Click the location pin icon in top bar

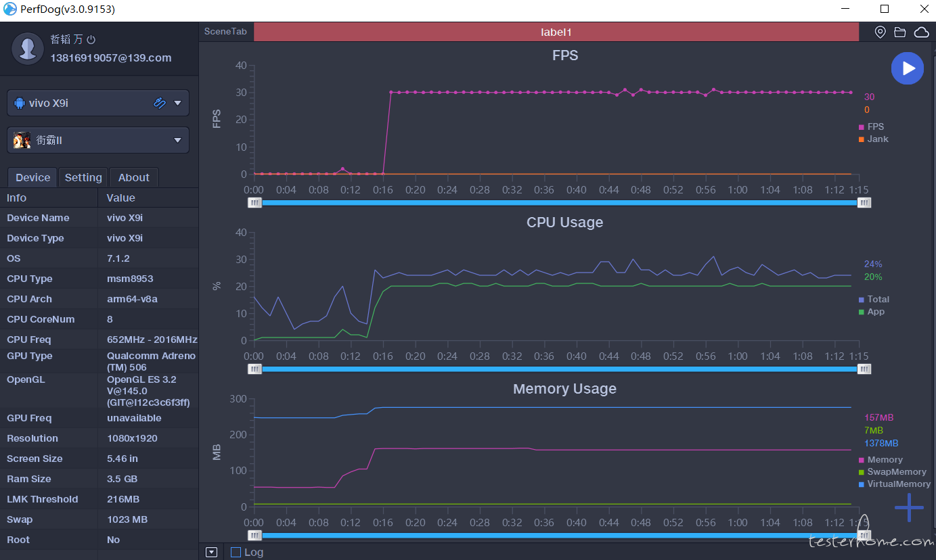click(x=880, y=32)
